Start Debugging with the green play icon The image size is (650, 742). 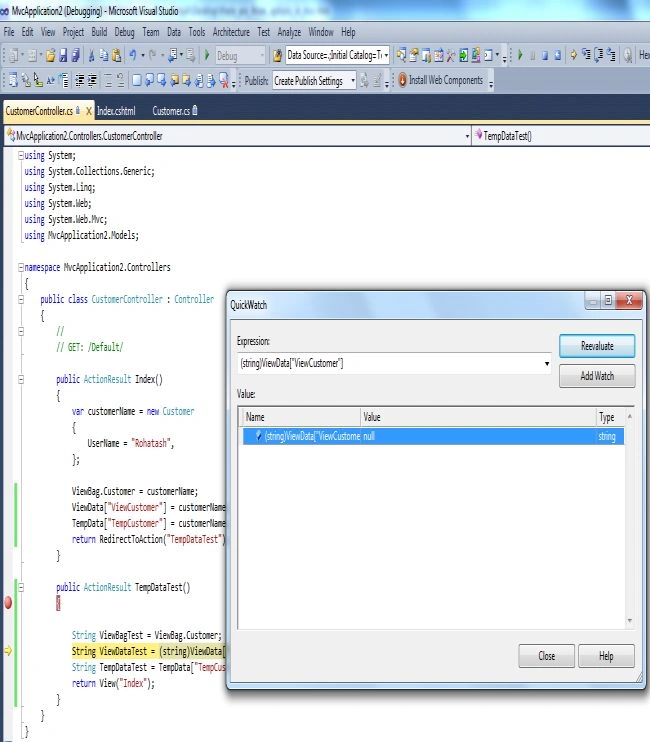pyautogui.click(x=207, y=55)
